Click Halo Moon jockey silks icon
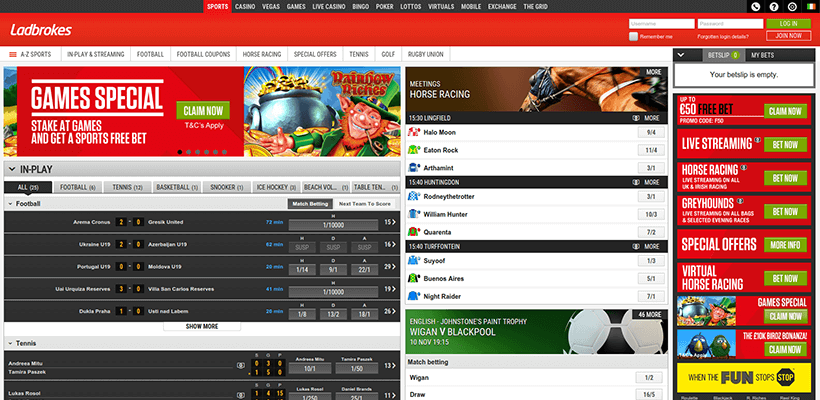The height and width of the screenshot is (400, 820). point(414,132)
